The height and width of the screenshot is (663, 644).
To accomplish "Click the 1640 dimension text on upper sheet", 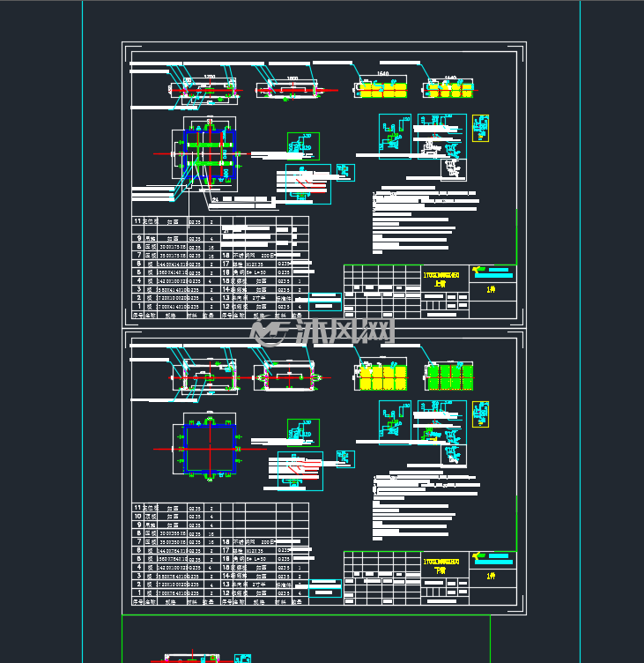I will 383,73.
